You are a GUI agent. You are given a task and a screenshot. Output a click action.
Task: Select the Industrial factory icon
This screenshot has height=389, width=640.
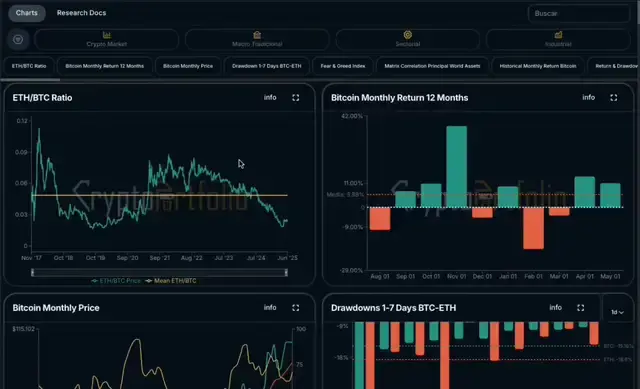558,35
